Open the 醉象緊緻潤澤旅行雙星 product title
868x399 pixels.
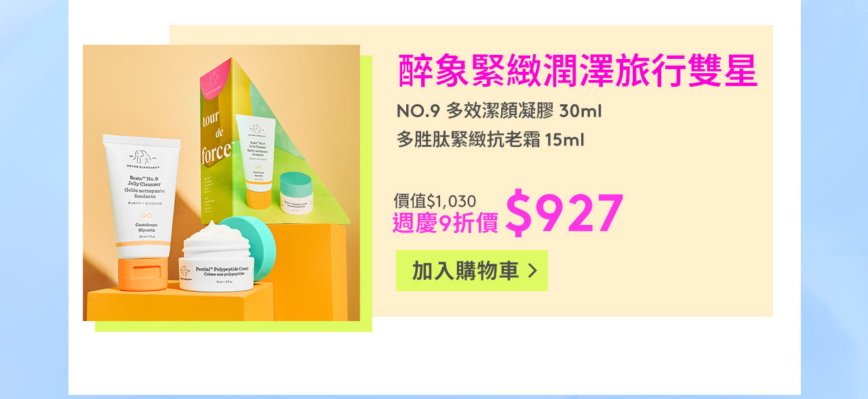(577, 72)
